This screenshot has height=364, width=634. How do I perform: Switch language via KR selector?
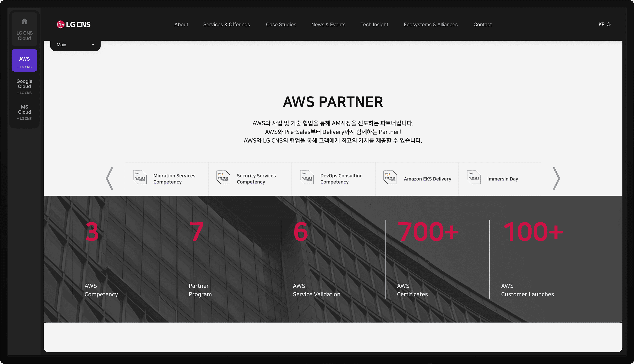(604, 24)
